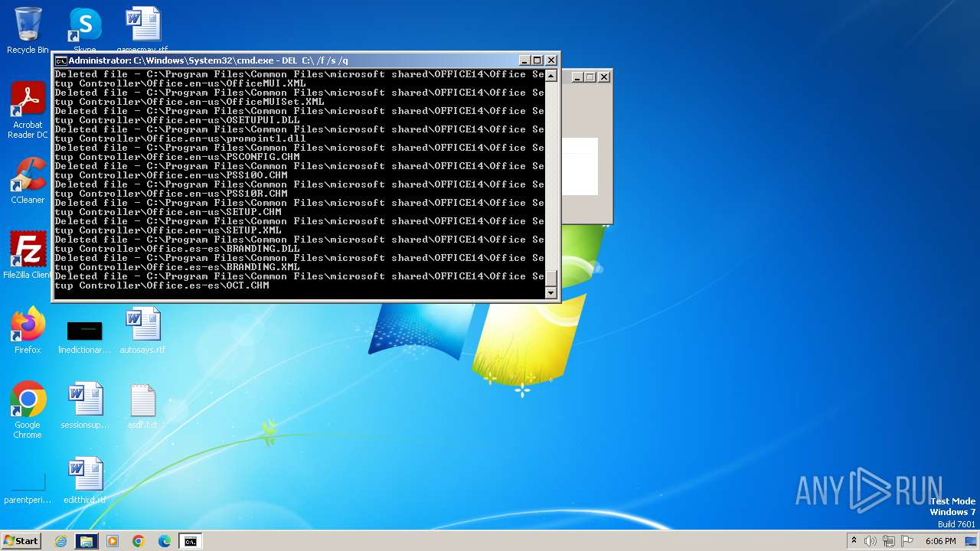
Task: Click the 'Office.en-us\OfficeMUI.XML' console line
Action: (x=181, y=83)
